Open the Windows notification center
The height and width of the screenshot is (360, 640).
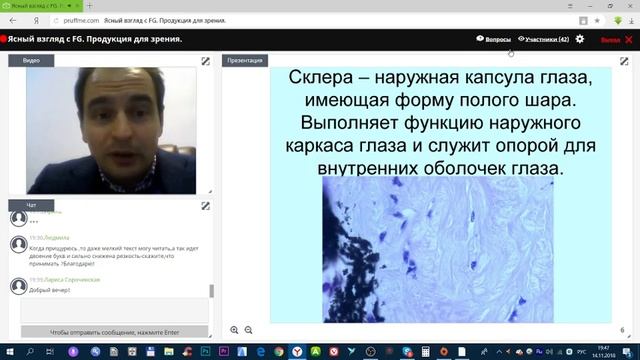(x=627, y=351)
